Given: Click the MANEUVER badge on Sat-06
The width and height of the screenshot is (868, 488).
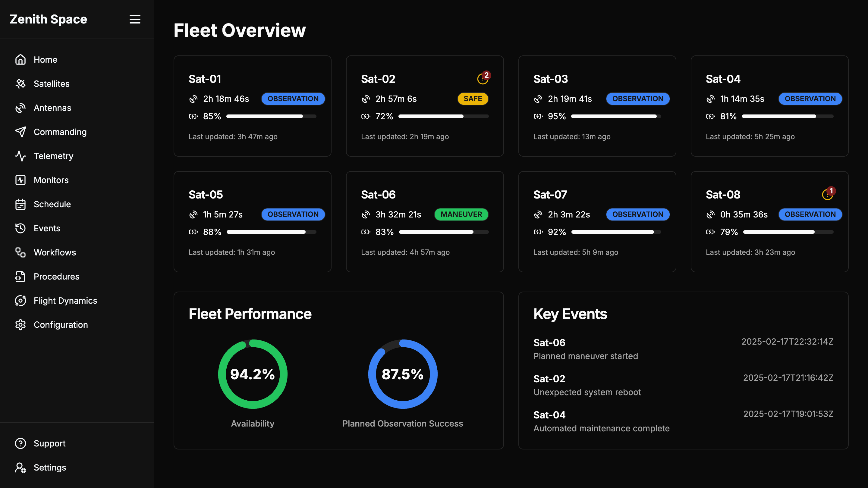Looking at the screenshot, I should (x=461, y=214).
